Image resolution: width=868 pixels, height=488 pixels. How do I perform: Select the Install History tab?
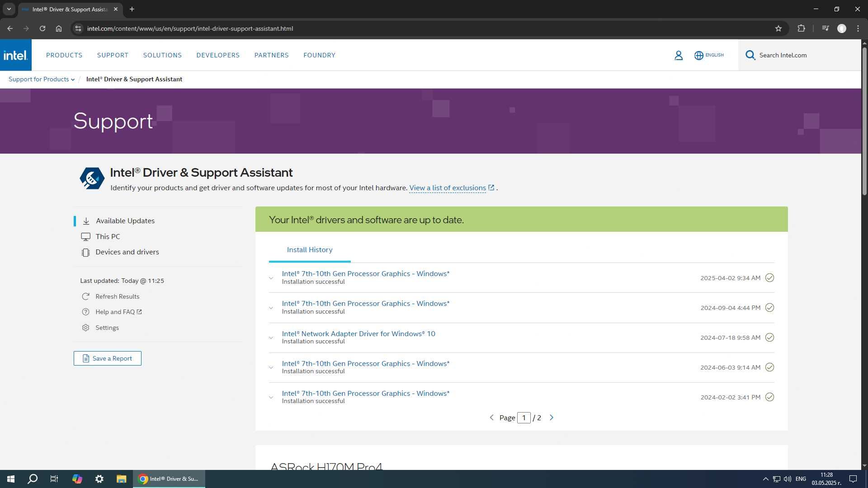coord(310,250)
